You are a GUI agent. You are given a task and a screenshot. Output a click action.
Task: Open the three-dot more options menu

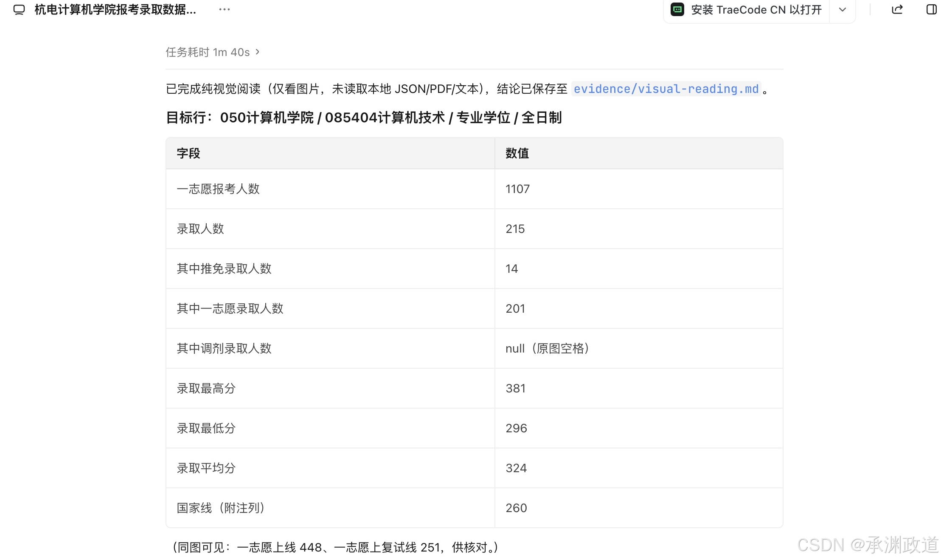(224, 9)
